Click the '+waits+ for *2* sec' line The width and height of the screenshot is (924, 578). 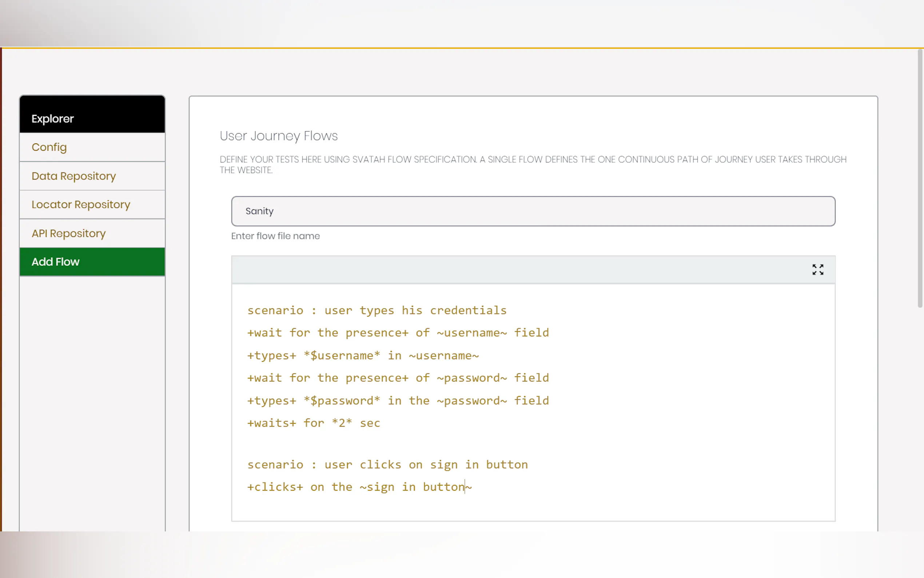click(x=314, y=423)
